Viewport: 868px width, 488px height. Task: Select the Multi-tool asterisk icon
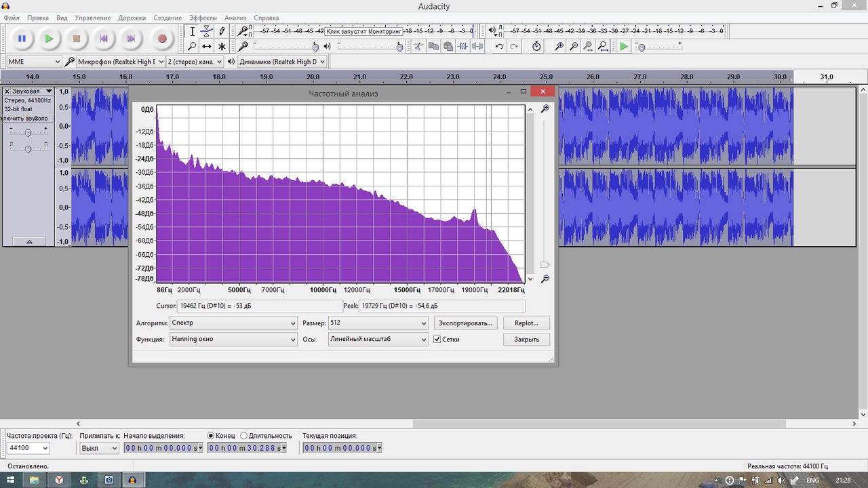pos(222,46)
